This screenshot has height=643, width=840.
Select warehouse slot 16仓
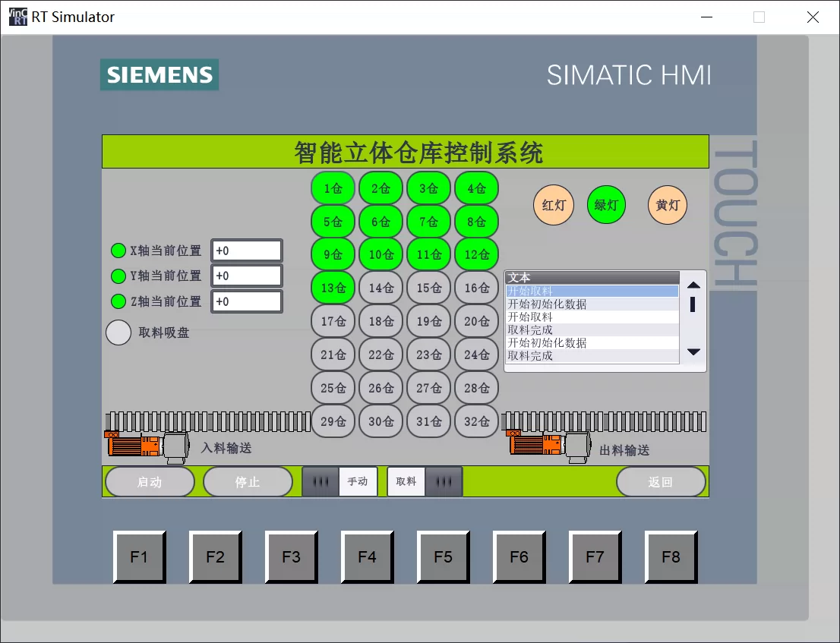(477, 288)
